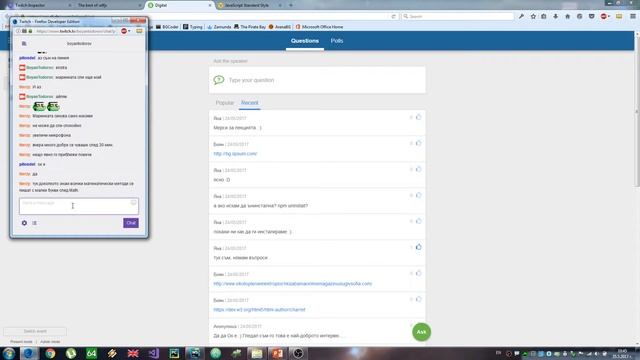Show bookmarks list clipboard icon

point(544,16)
